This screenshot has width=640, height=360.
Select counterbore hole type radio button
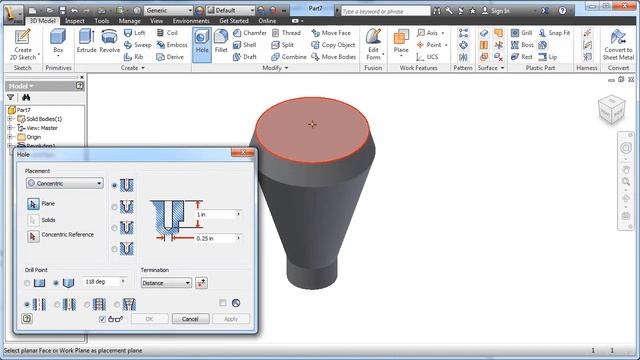click(114, 207)
